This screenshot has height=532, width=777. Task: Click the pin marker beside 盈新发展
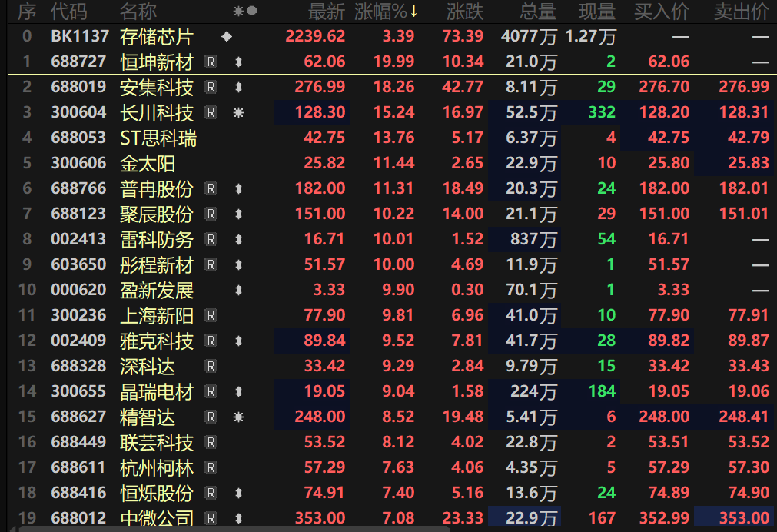238,290
